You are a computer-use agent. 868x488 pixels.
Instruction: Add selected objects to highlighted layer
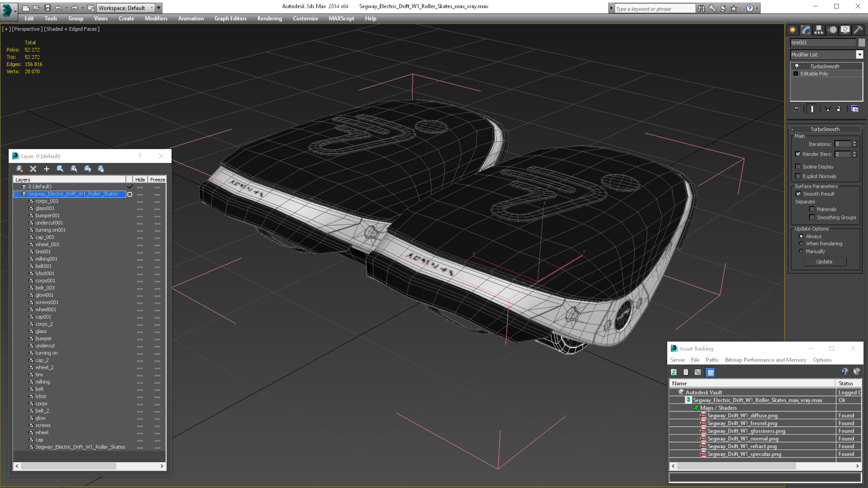[x=46, y=169]
